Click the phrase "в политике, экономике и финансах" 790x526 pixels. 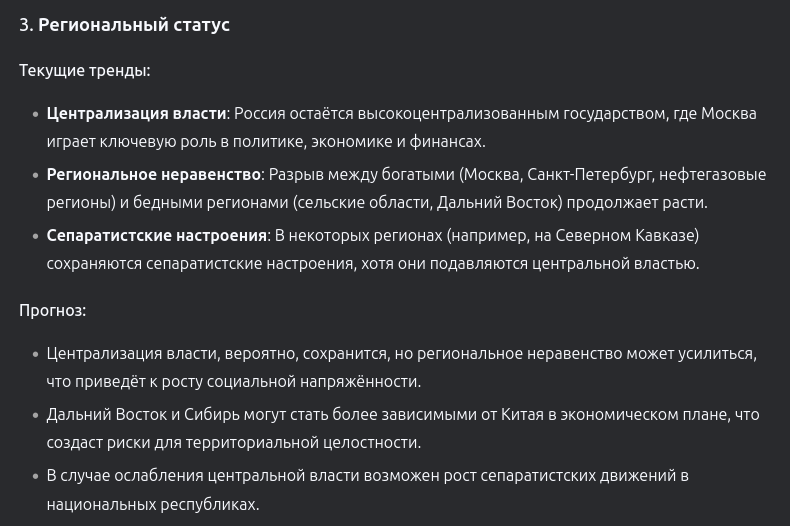(x=366, y=142)
